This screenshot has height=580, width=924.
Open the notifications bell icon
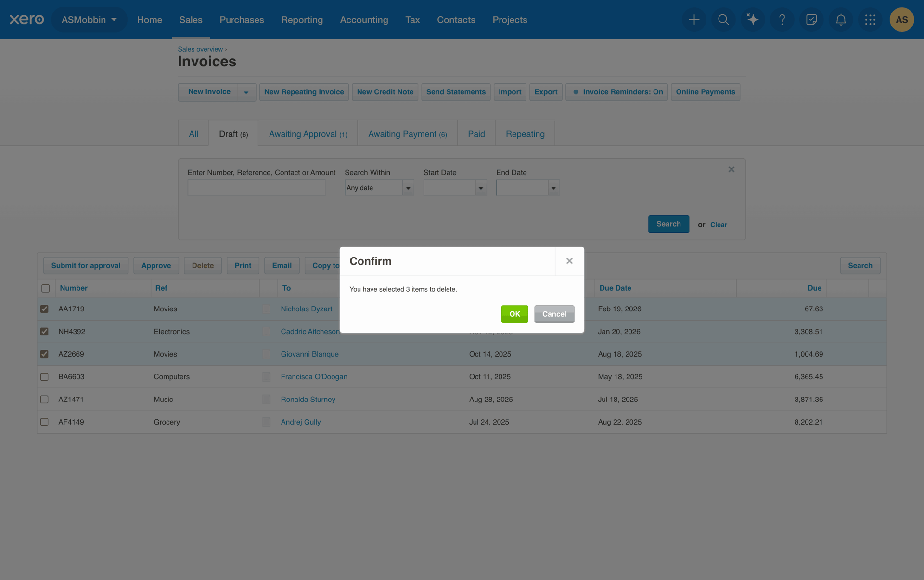pyautogui.click(x=841, y=20)
